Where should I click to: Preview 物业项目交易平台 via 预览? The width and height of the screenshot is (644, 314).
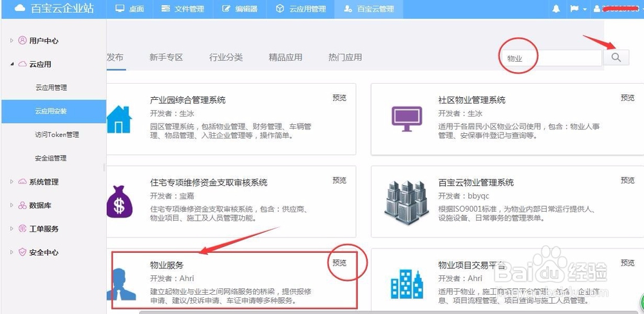pos(627,263)
